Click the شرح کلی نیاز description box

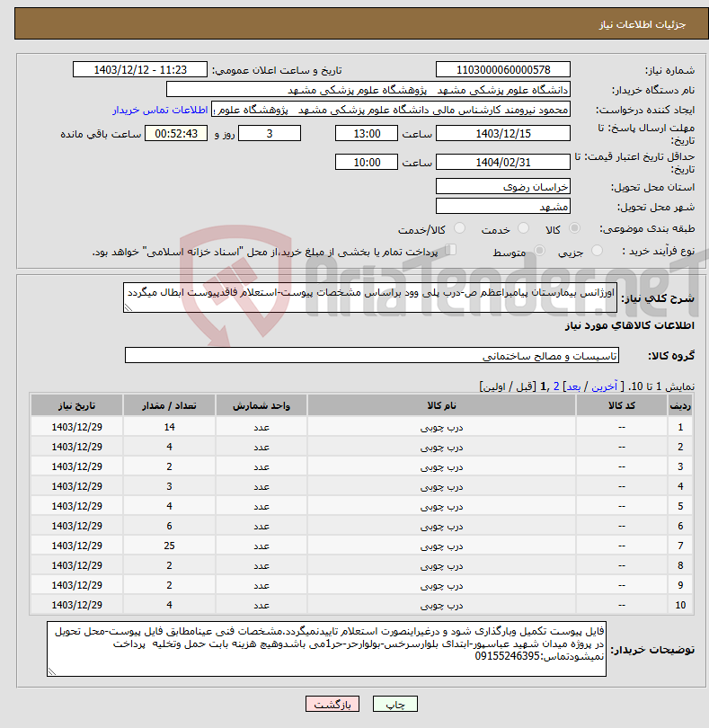[x=370, y=297]
